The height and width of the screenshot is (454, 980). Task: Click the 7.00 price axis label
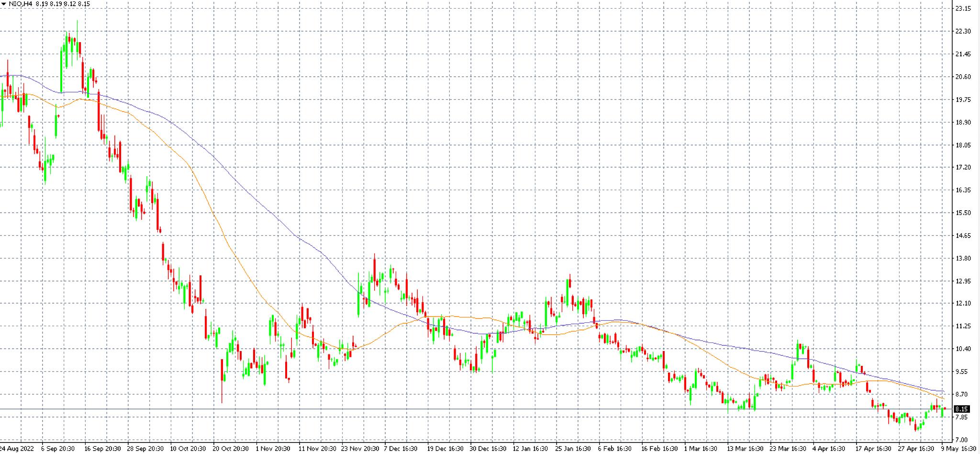click(961, 440)
